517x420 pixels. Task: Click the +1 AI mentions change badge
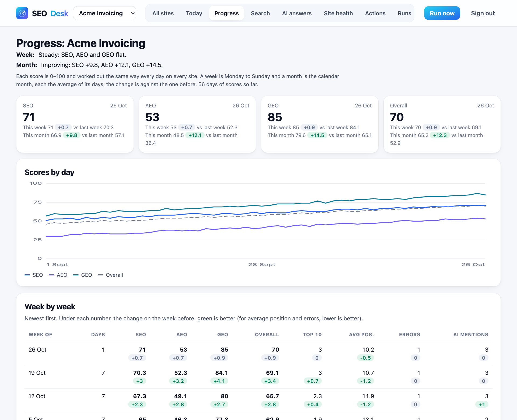(482, 404)
